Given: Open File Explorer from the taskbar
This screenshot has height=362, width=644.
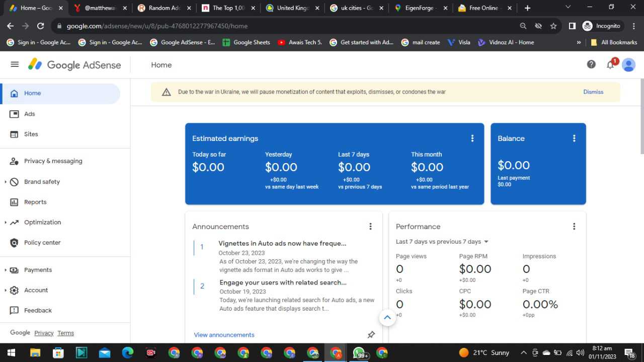Looking at the screenshot, I should pyautogui.click(x=35, y=352).
